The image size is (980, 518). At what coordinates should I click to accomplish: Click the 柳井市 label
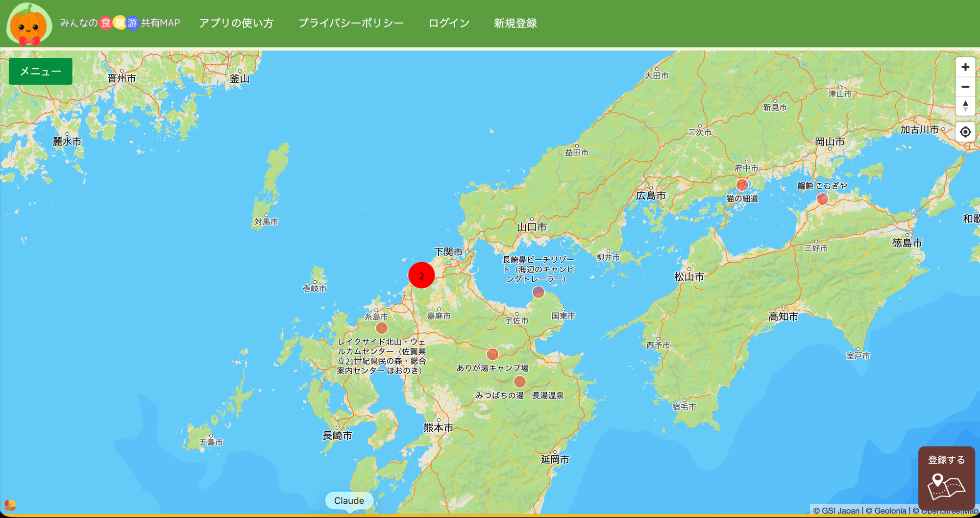click(x=608, y=257)
